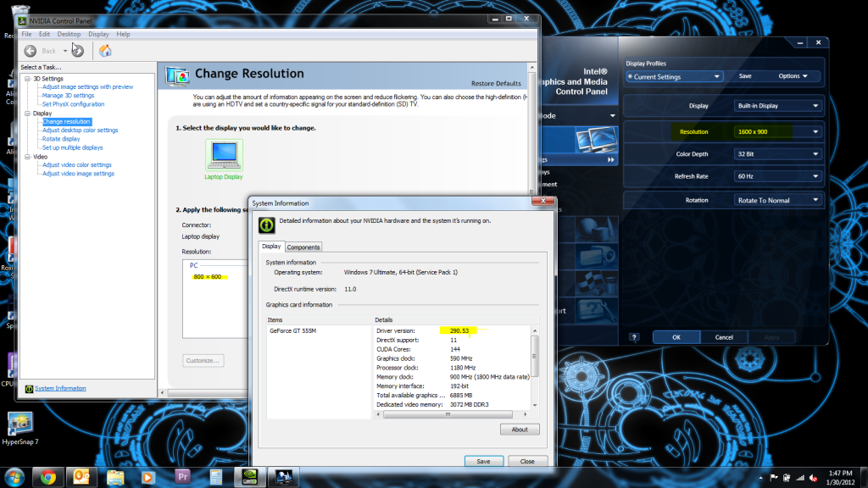The width and height of the screenshot is (868, 488).
Task: Open Intel panel video camera category icon
Action: tap(596, 257)
